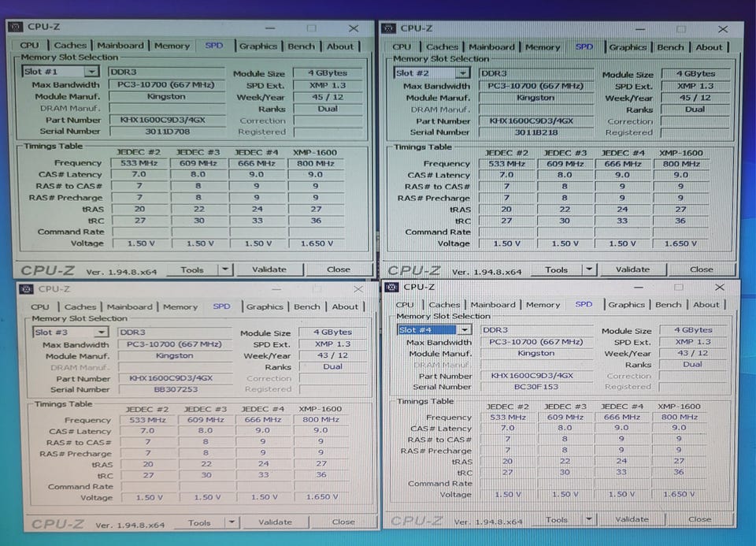Open About tab in Slot #4 window
Screen dimensions: 756x546
(706, 305)
